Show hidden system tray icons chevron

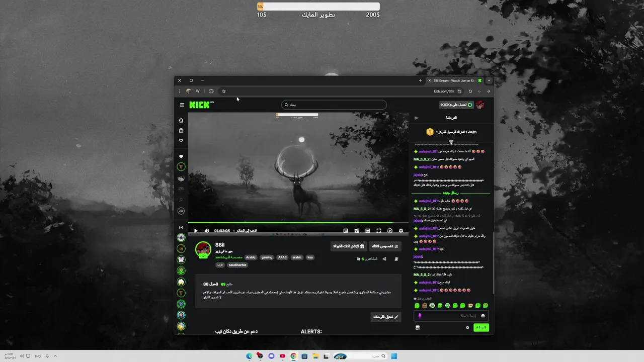tap(55, 356)
